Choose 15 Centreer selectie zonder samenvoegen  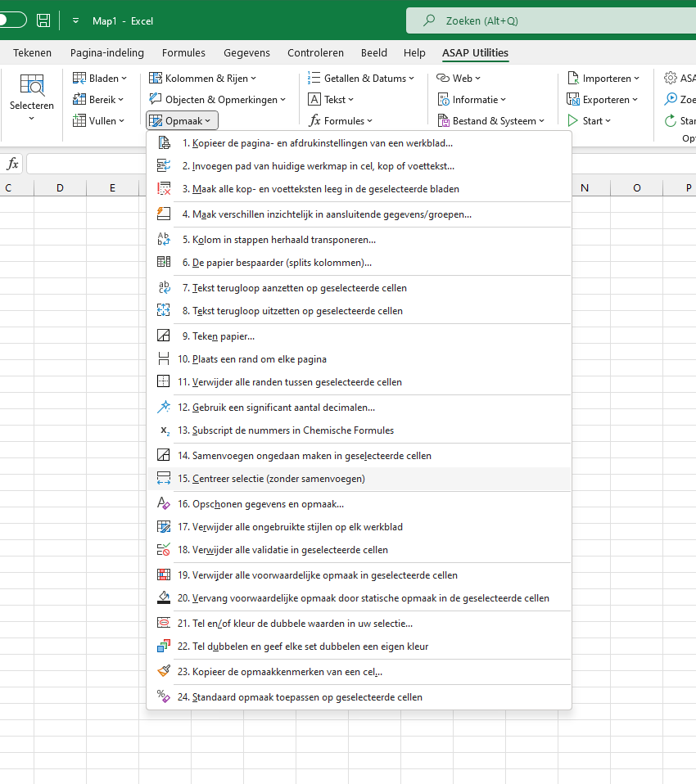click(359, 479)
